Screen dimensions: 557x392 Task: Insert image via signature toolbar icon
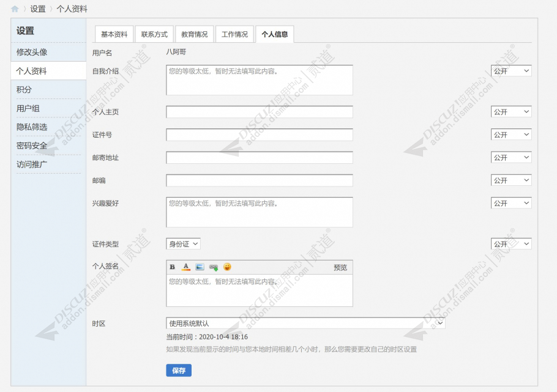200,267
